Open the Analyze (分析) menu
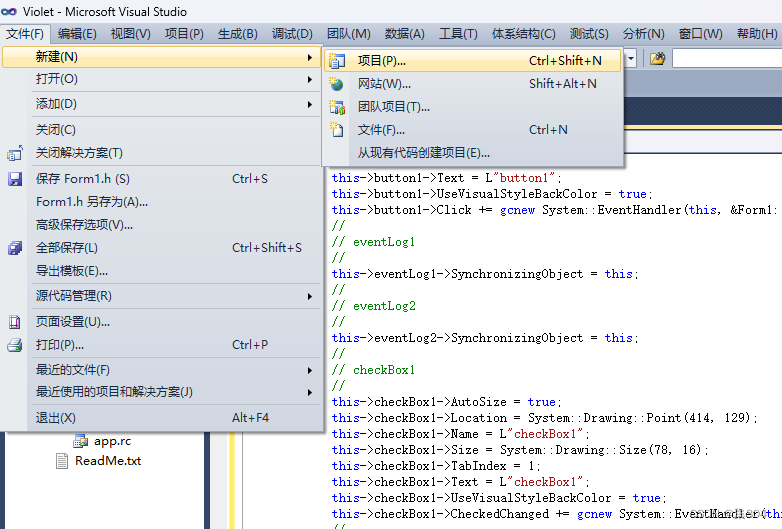782x529 pixels. click(644, 34)
